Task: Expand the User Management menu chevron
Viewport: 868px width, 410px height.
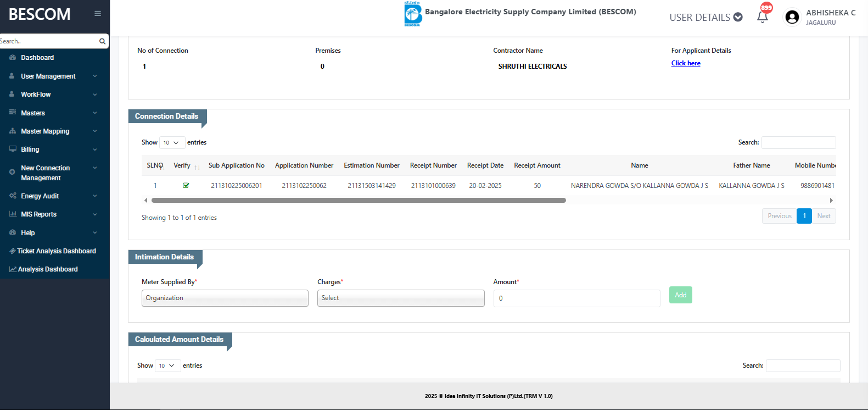Action: pyautogui.click(x=95, y=76)
